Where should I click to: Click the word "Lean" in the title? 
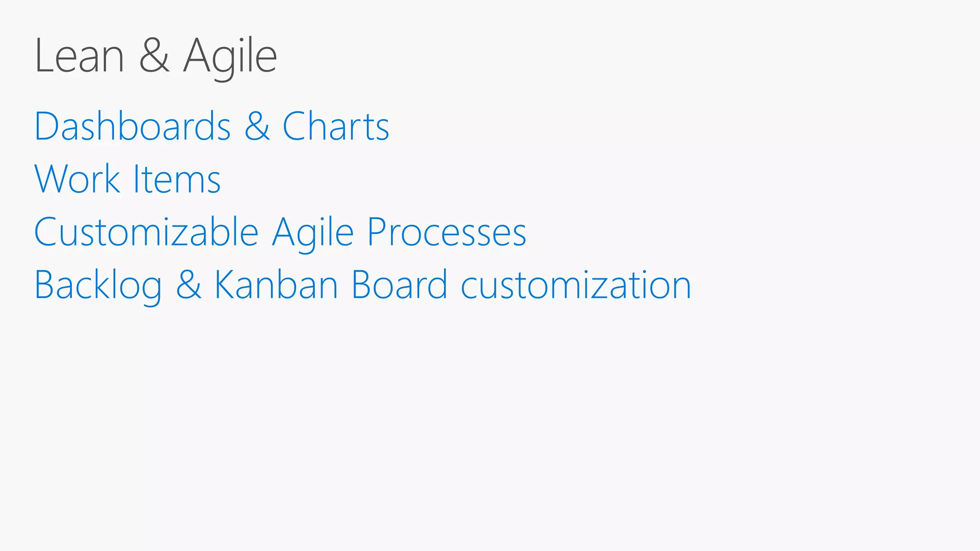click(x=79, y=56)
